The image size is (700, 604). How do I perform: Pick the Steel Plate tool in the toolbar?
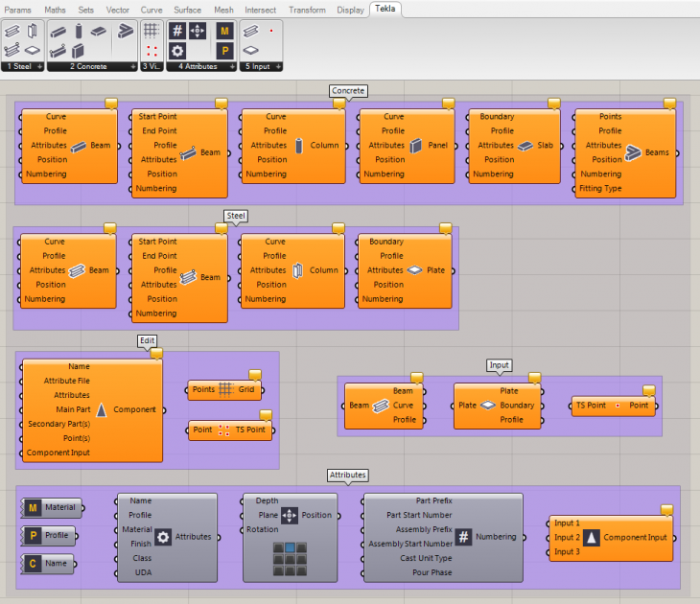pyautogui.click(x=33, y=51)
